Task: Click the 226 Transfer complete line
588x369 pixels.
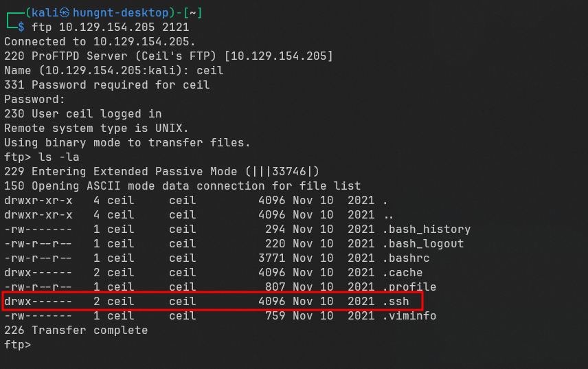Action: point(76,330)
